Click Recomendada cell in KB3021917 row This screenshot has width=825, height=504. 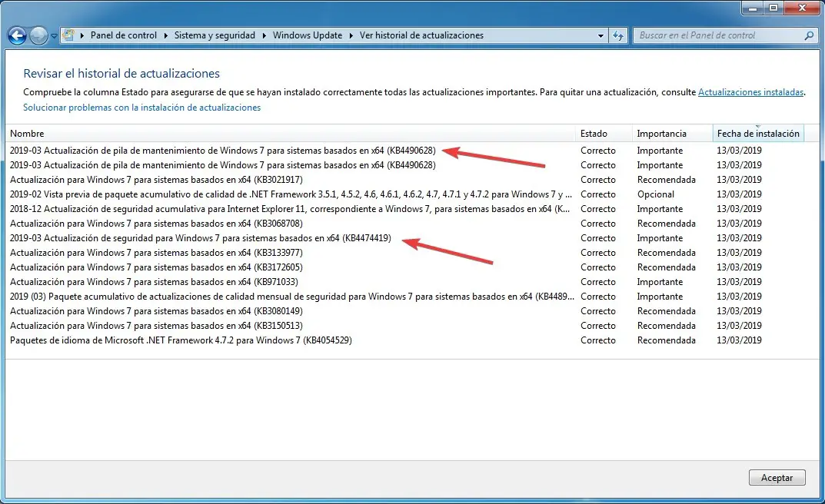click(667, 180)
